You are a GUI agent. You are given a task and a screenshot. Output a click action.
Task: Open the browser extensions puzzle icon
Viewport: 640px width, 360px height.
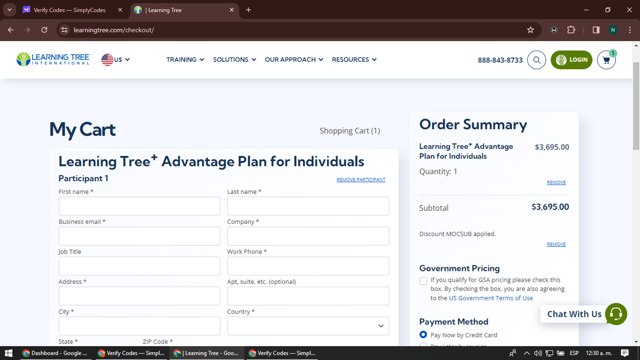571,30
